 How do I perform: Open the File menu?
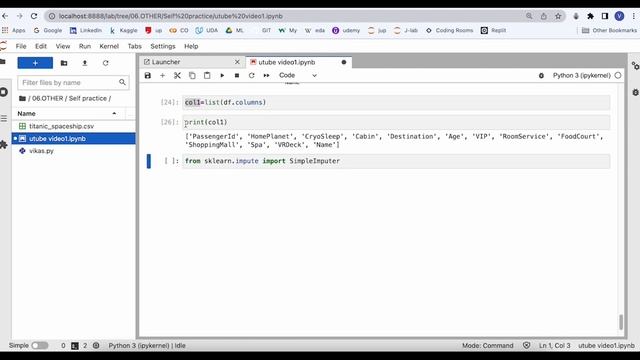click(x=21, y=46)
